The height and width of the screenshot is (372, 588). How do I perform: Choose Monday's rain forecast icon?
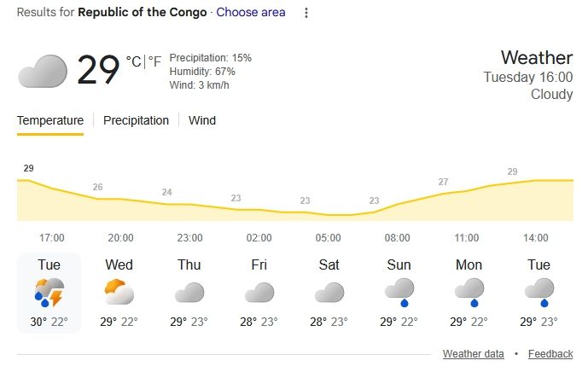pos(469,293)
